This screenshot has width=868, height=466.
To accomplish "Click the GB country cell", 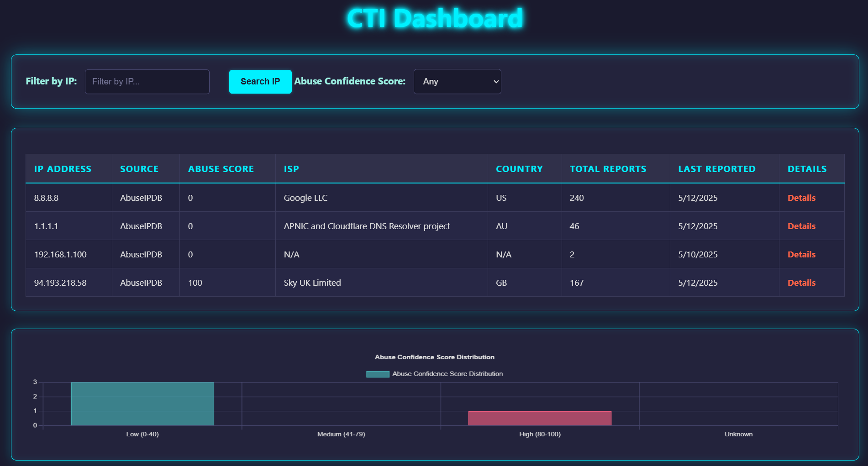I will [525, 283].
